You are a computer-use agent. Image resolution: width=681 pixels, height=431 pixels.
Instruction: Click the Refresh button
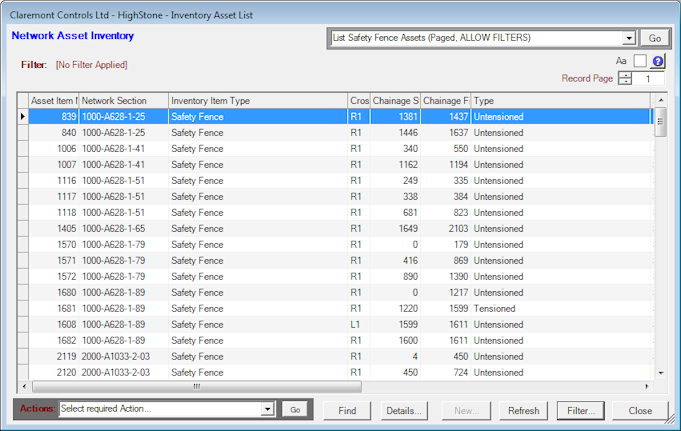(x=523, y=411)
